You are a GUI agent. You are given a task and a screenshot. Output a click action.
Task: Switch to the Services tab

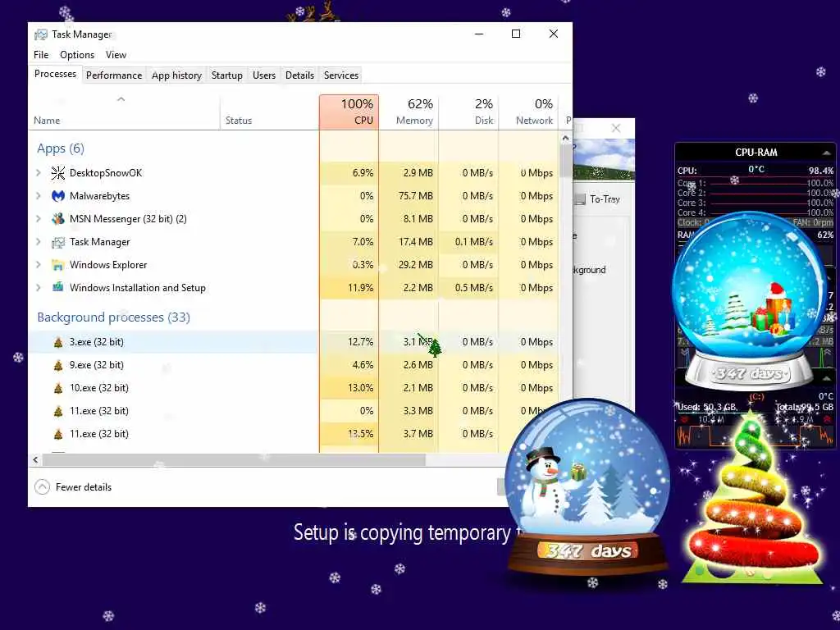[340, 75]
